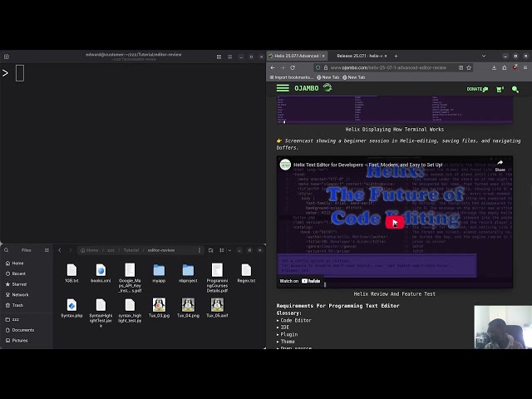Open the Files search icon
532x399 pixels.
click(6, 250)
